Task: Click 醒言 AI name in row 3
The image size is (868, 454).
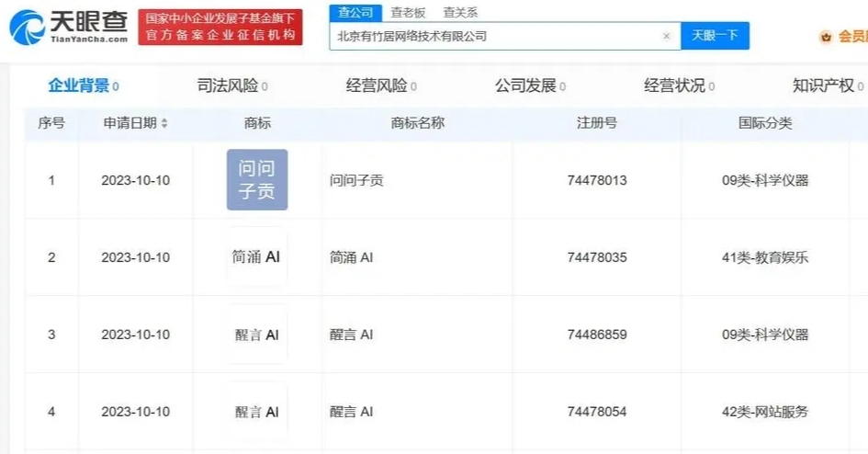Action: tap(352, 335)
